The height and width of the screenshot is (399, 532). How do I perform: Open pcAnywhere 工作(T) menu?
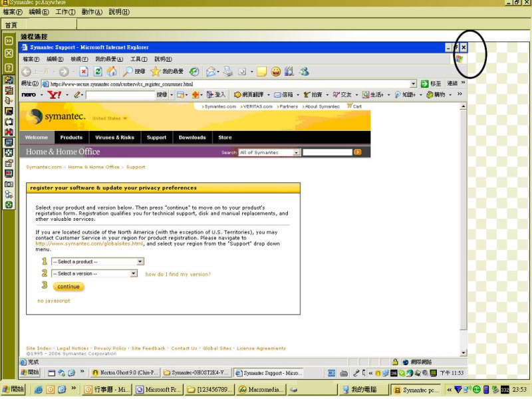(65, 12)
